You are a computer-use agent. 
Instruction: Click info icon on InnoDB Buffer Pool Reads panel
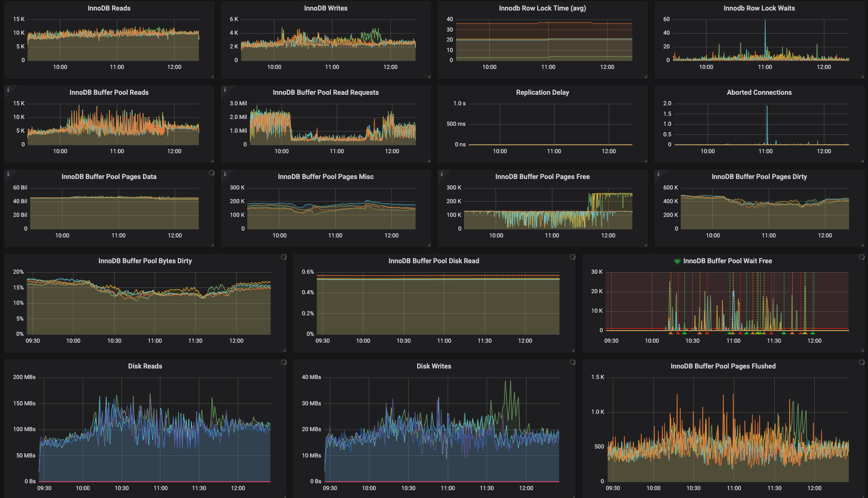[x=8, y=90]
